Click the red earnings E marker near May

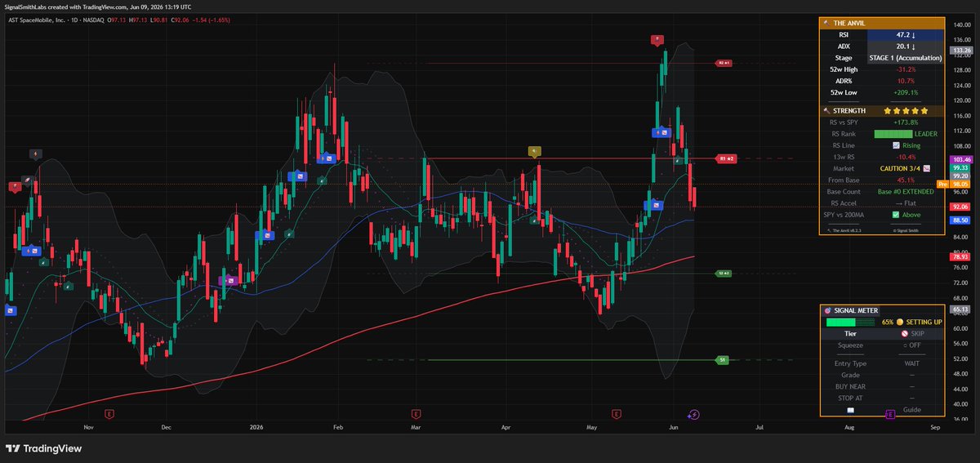tap(616, 414)
